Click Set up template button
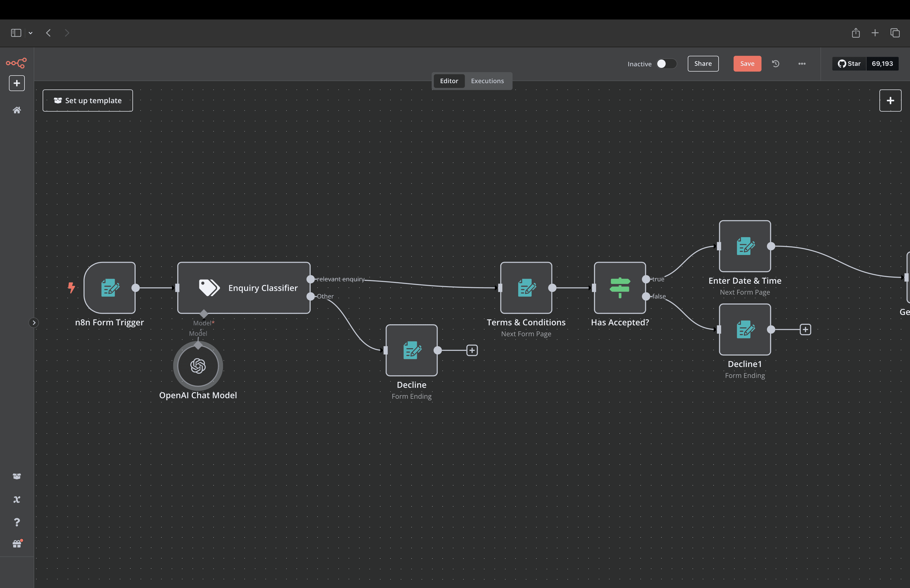Image resolution: width=910 pixels, height=588 pixels. pyautogui.click(x=88, y=101)
